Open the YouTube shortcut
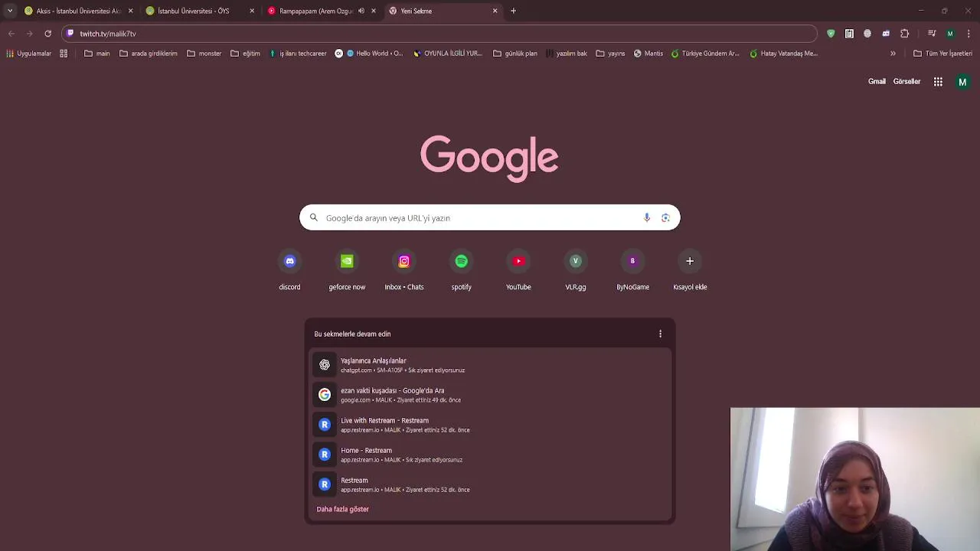 point(518,271)
